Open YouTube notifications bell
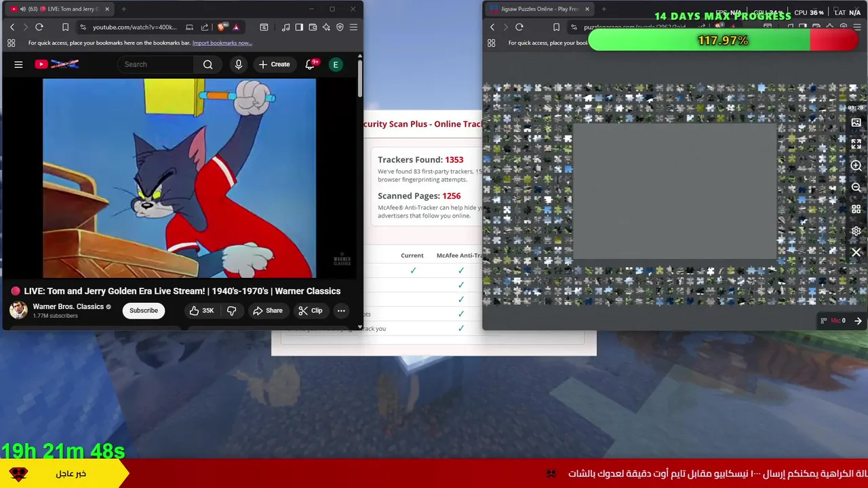Screen dimensions: 868x488 [310, 64]
